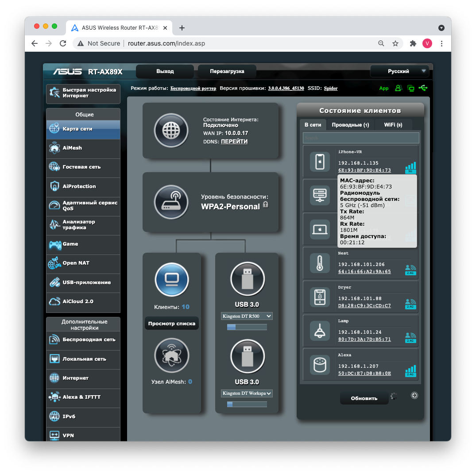
Task: Select USB icon above Kingston DT Workspace
Action: 248,356
